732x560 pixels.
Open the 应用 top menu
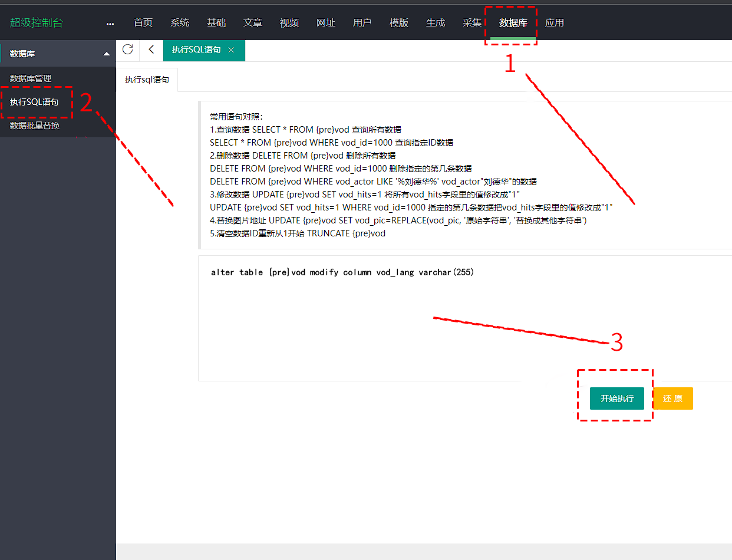coord(555,23)
